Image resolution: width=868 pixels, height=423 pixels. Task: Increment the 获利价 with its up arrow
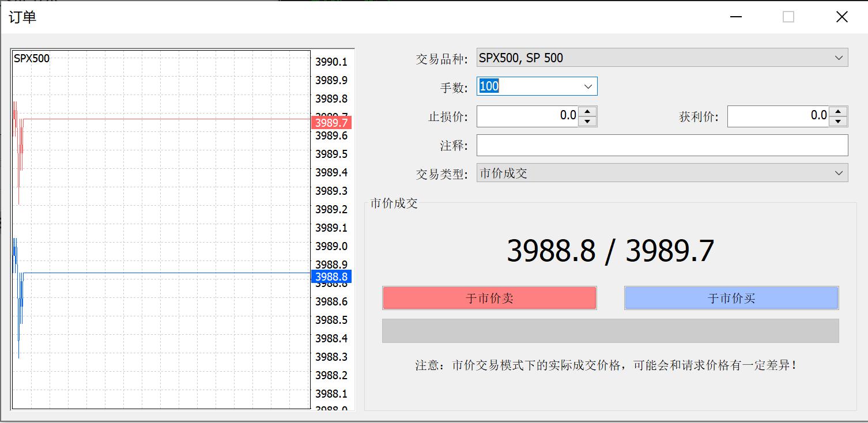click(839, 112)
